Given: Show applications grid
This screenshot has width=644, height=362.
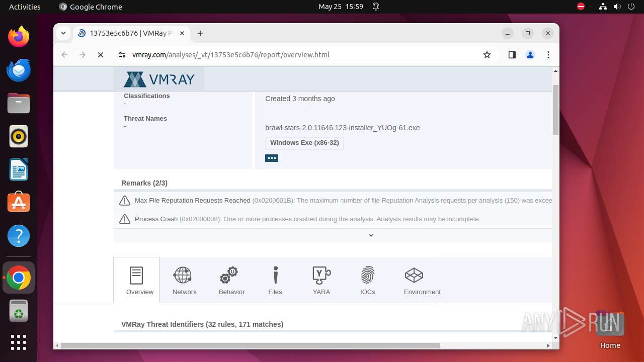Looking at the screenshot, I should [19, 342].
